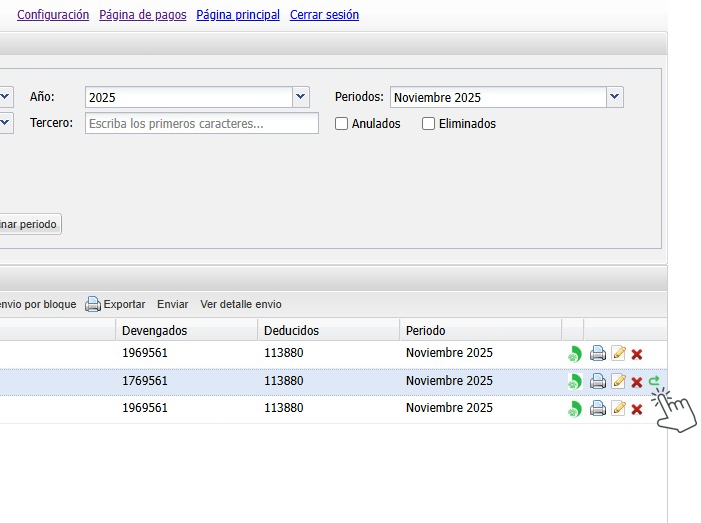Enable the Eliminados checkbox
The width and height of the screenshot is (701, 523).
point(428,123)
